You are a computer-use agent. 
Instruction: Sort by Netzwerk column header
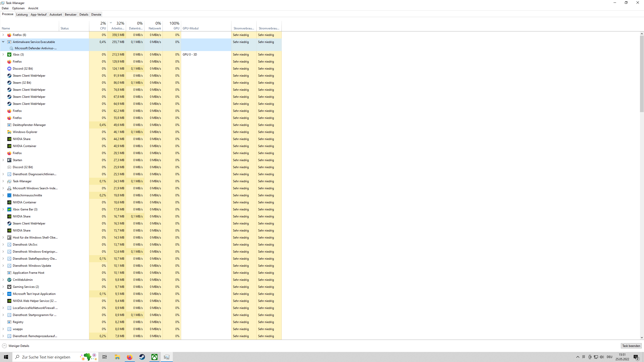coord(153,26)
